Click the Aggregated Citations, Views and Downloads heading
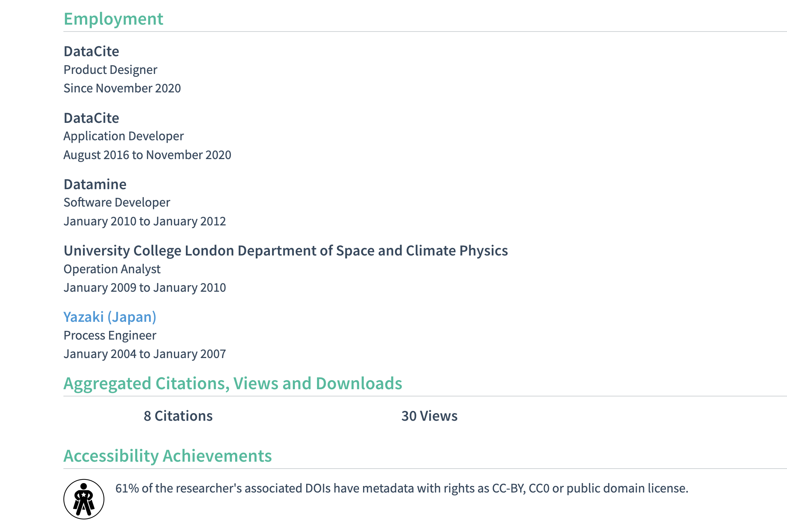The width and height of the screenshot is (787, 532). (233, 383)
